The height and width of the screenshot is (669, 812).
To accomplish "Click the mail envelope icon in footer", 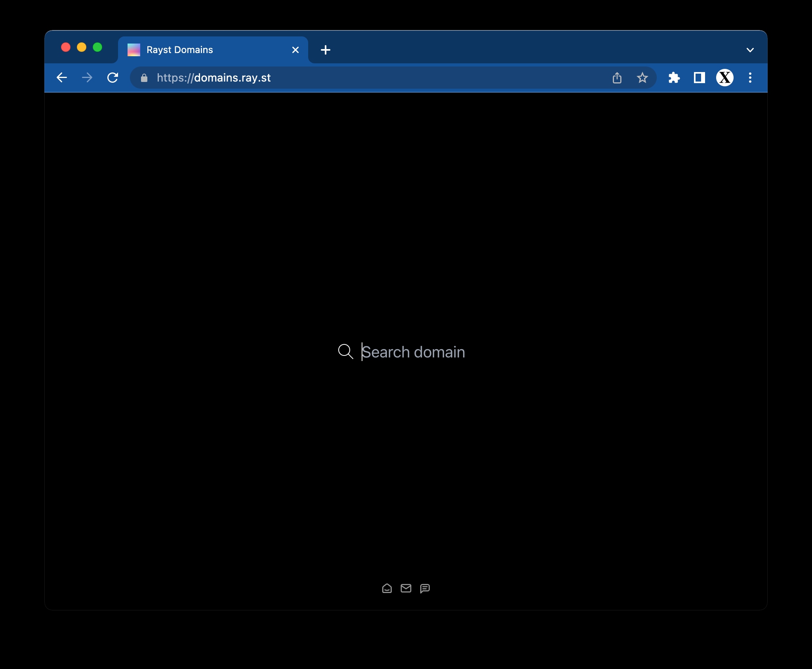I will tap(406, 588).
